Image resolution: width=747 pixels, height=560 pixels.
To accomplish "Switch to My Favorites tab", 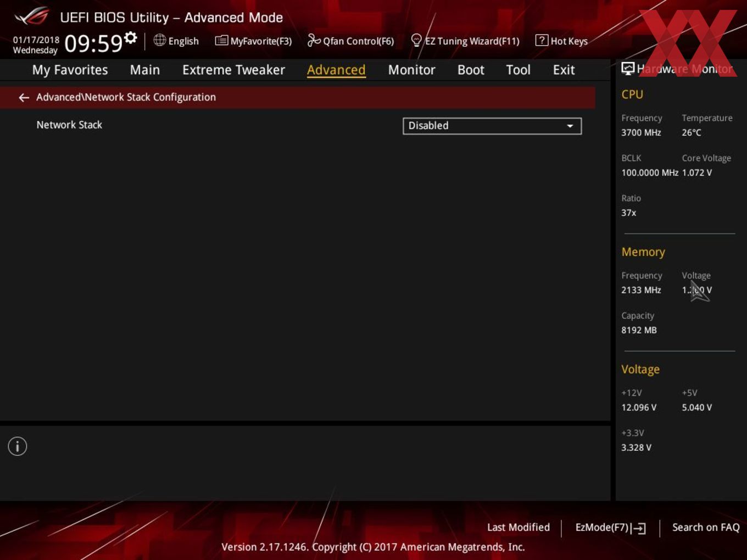I will [x=70, y=70].
